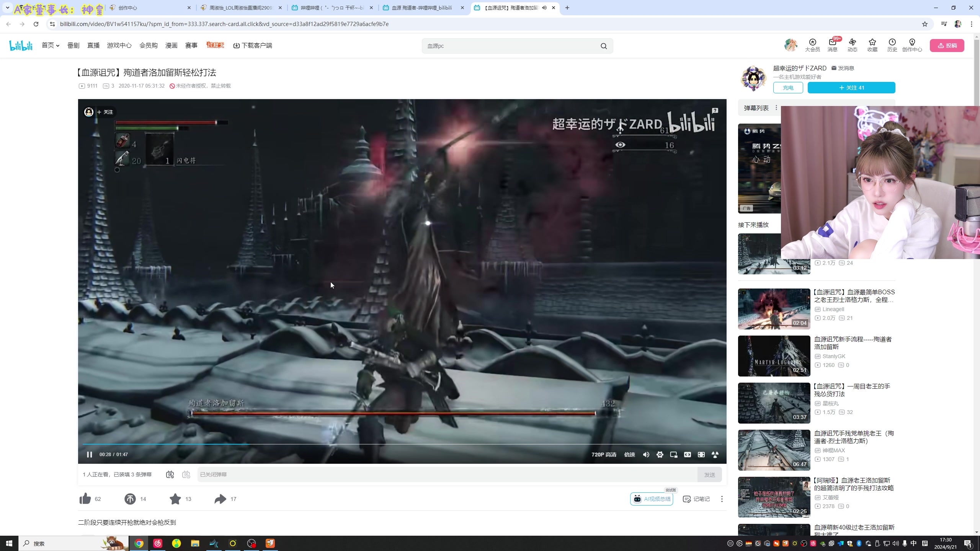Open the Chrome tab search dropdown arrow

point(7,8)
